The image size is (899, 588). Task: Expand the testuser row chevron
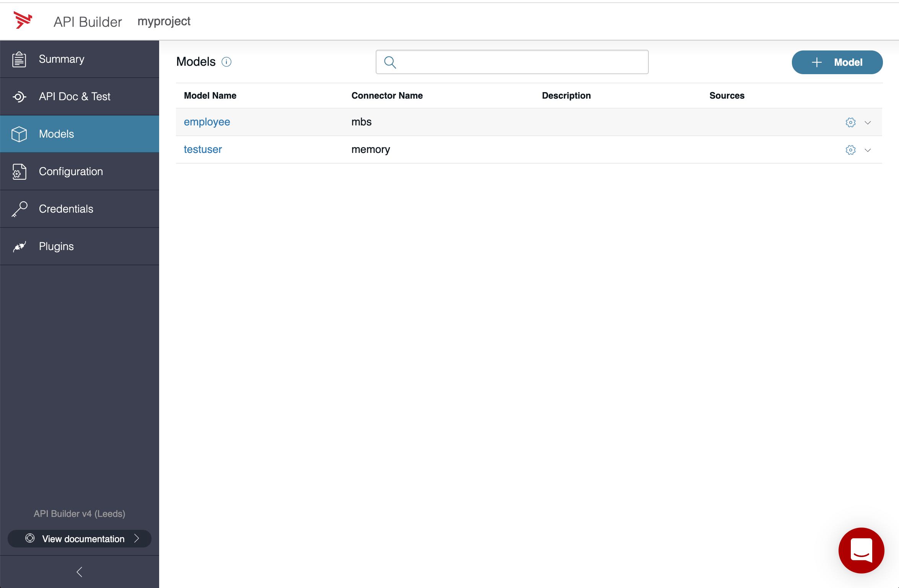point(868,150)
